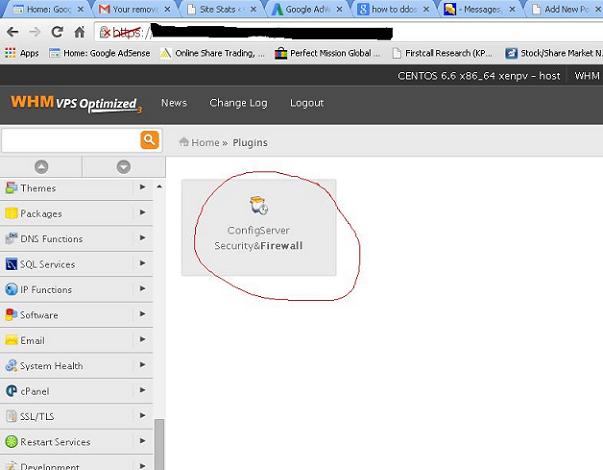Close the 'how to ddos' tab
This screenshot has width=603, height=470.
click(x=426, y=9)
